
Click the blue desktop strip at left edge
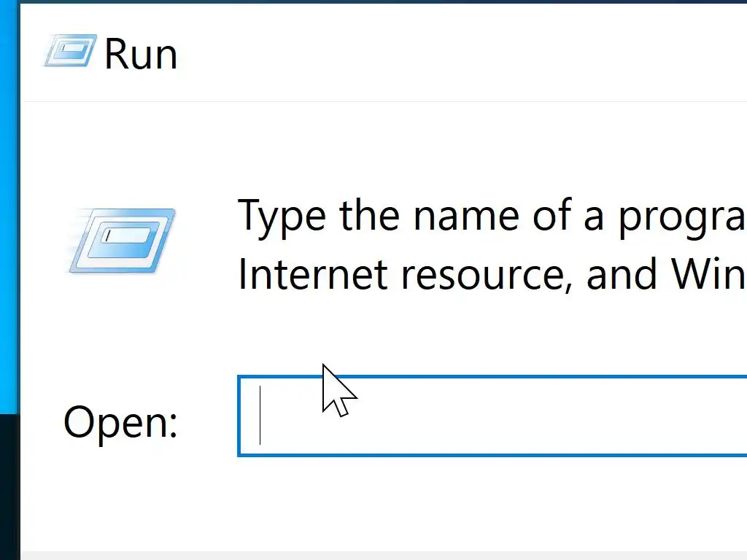[x=9, y=219]
